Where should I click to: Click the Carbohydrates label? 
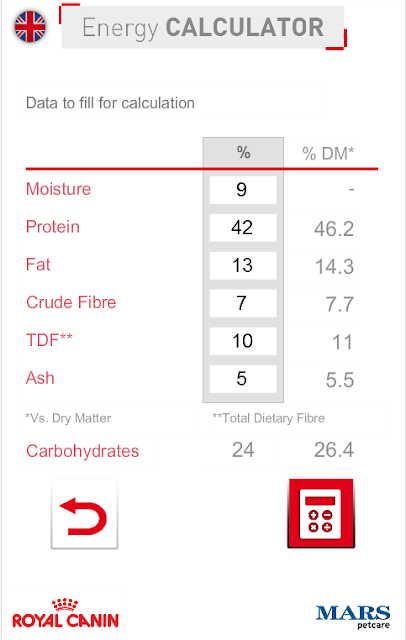(82, 451)
